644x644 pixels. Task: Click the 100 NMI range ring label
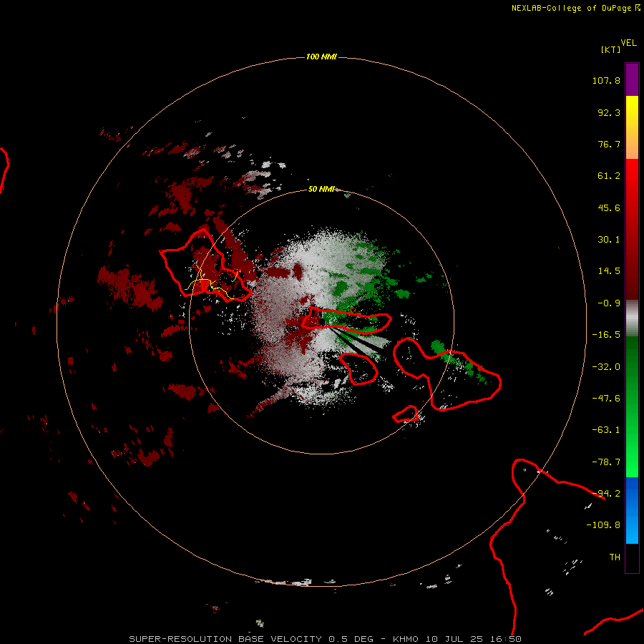[321, 57]
